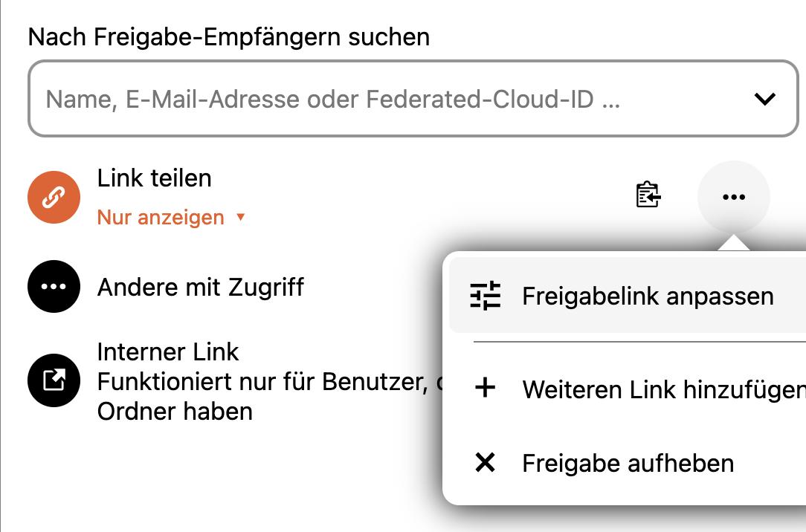Open the Nur anzeigen permission dropdown
Viewport: 806px width, 532px height.
(171, 217)
